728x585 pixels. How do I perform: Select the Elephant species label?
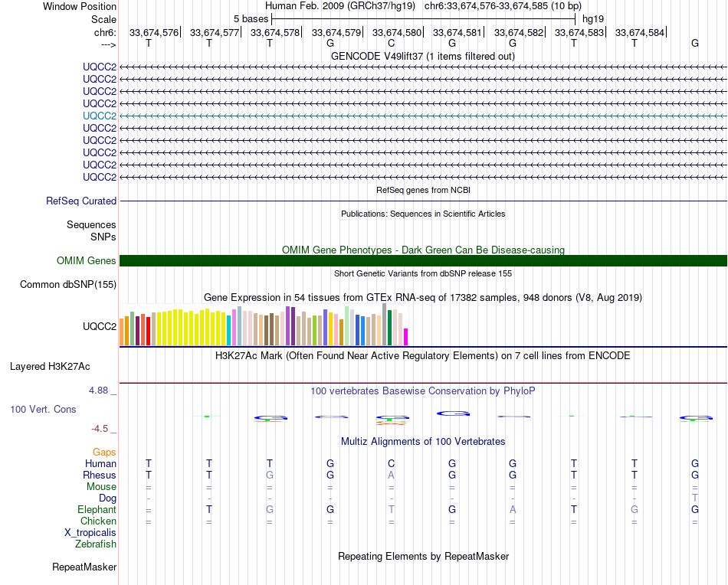tap(97, 509)
